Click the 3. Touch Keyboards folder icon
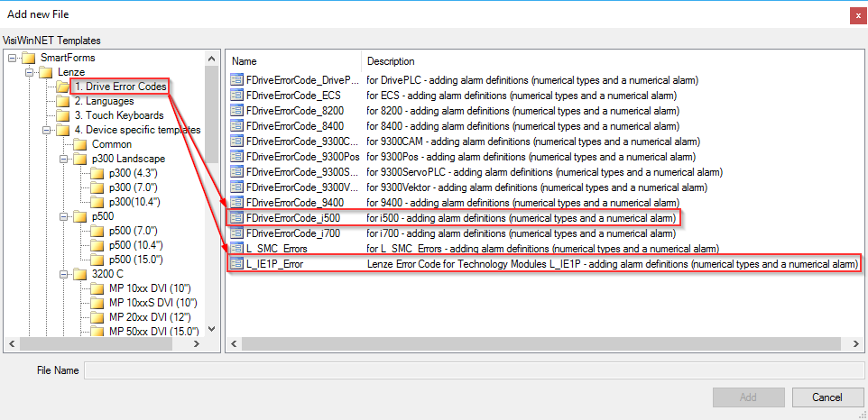The image size is (868, 420). (x=62, y=115)
